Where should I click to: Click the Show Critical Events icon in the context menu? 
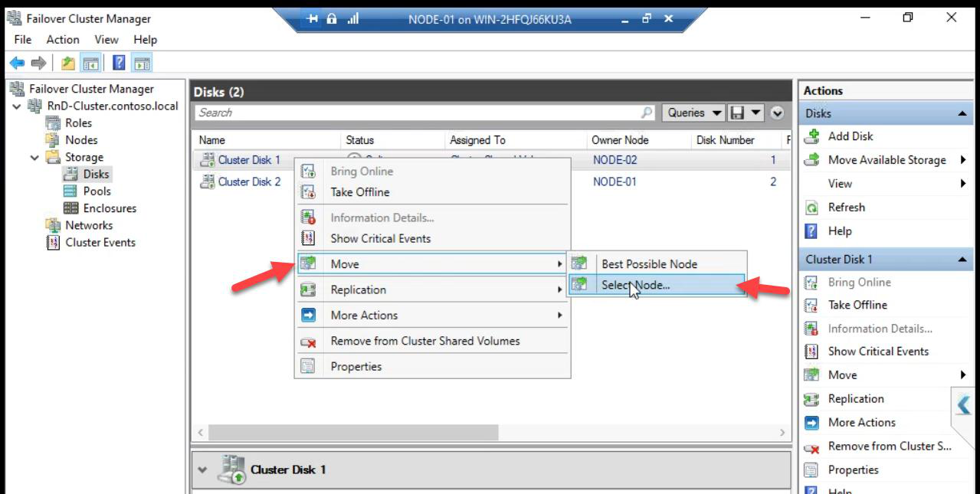308,238
